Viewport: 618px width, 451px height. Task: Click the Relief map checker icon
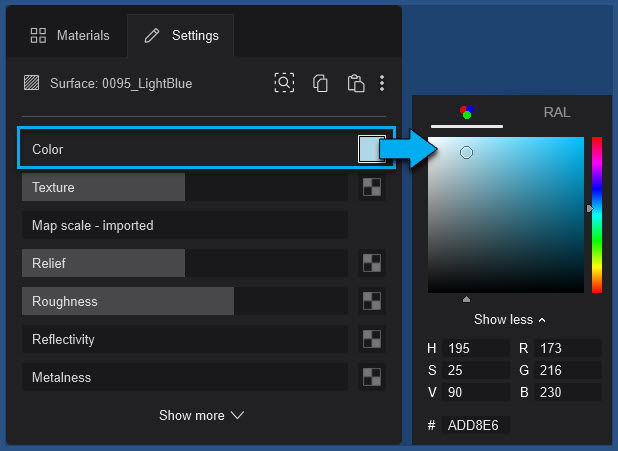click(372, 263)
